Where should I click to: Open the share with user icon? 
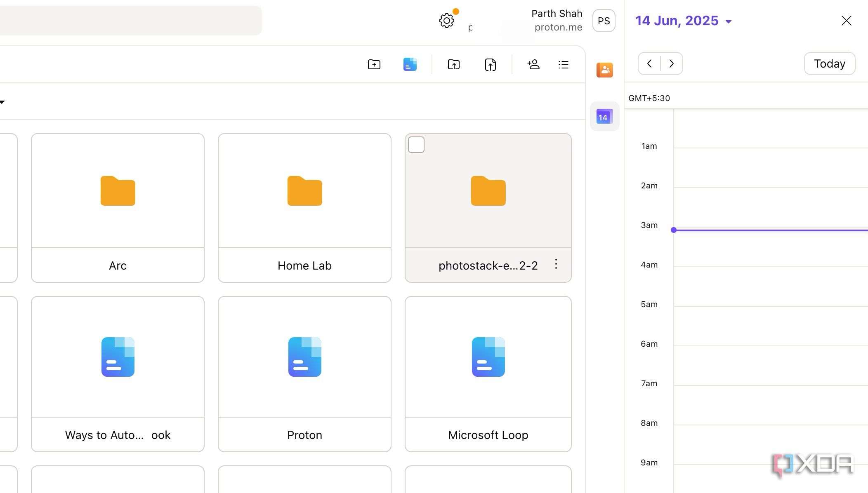coord(533,64)
